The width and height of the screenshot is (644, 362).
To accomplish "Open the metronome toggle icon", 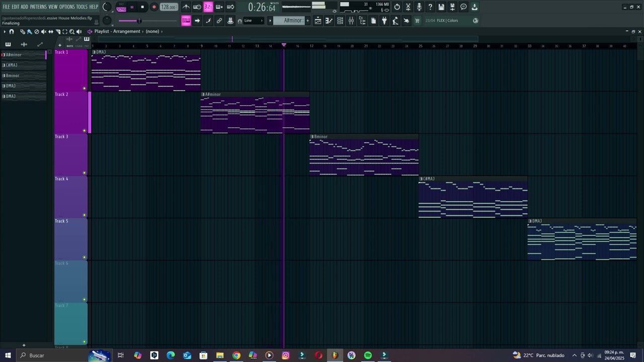I will (186, 7).
